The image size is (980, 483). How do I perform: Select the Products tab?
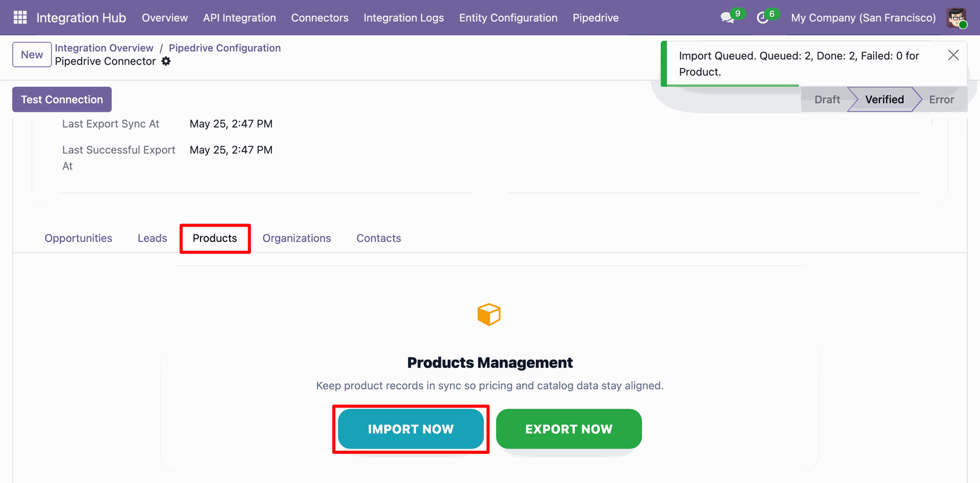(215, 238)
